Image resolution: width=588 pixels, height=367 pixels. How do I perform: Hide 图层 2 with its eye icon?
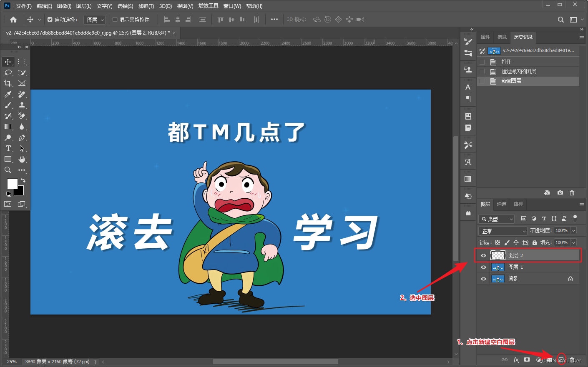pyautogui.click(x=483, y=255)
